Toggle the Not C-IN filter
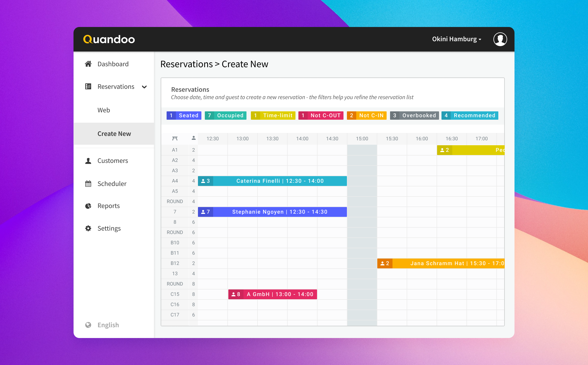Image resolution: width=588 pixels, height=365 pixels. [x=367, y=116]
